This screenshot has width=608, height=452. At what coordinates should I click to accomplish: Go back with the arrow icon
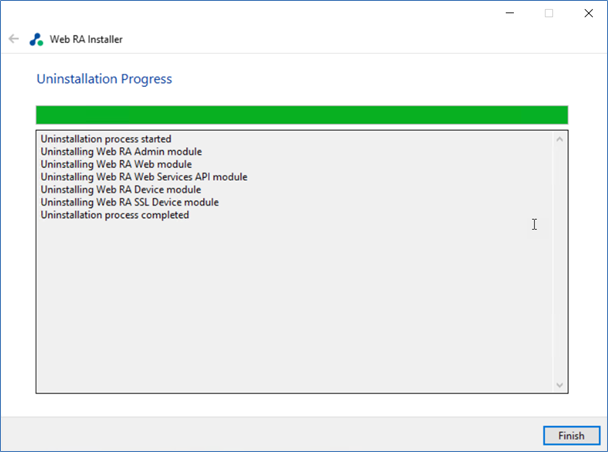pyautogui.click(x=14, y=39)
